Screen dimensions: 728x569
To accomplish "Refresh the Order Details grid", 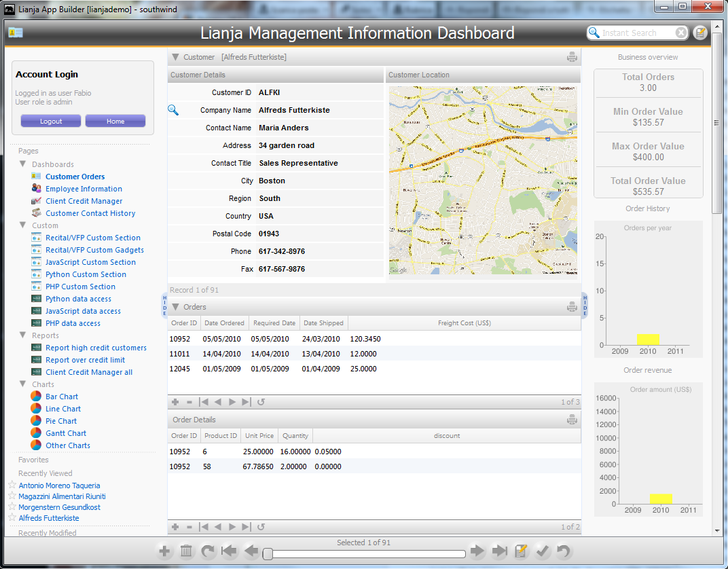I will (261, 527).
